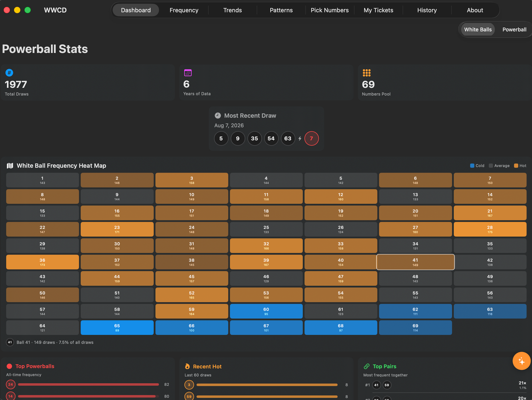Open the Trends tab
The height and width of the screenshot is (400, 532).
click(232, 10)
